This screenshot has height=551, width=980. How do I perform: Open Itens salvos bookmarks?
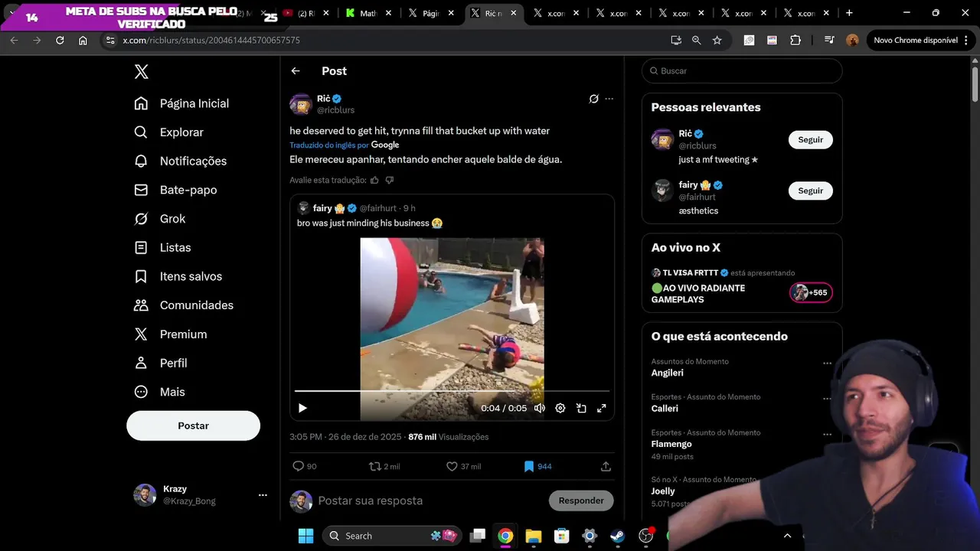coord(178,276)
